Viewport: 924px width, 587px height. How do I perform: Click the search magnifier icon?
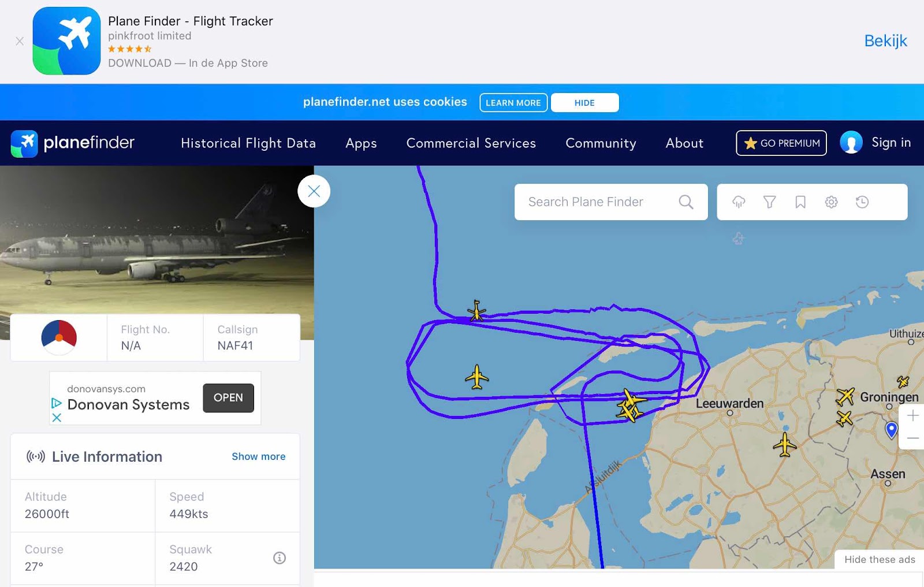point(686,202)
